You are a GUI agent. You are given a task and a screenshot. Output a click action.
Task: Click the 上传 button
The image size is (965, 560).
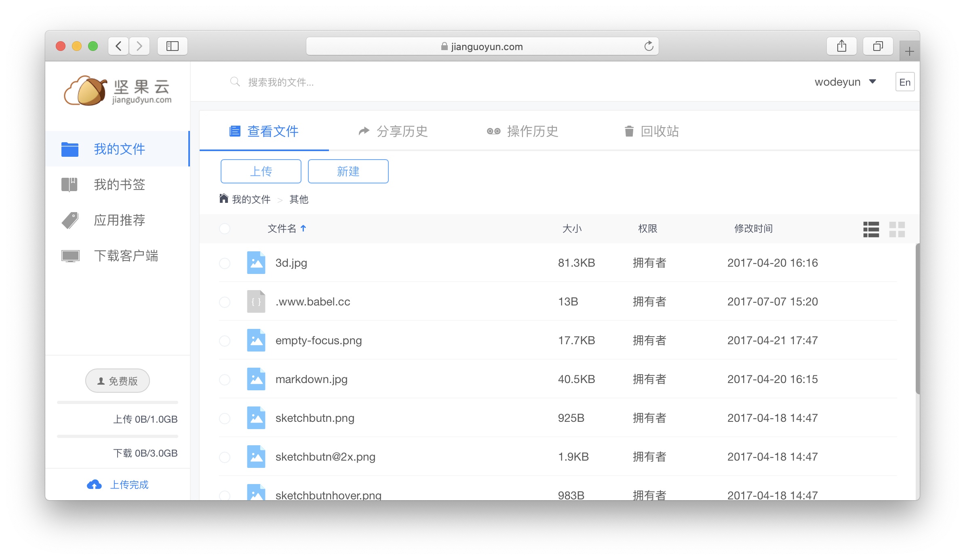(261, 171)
